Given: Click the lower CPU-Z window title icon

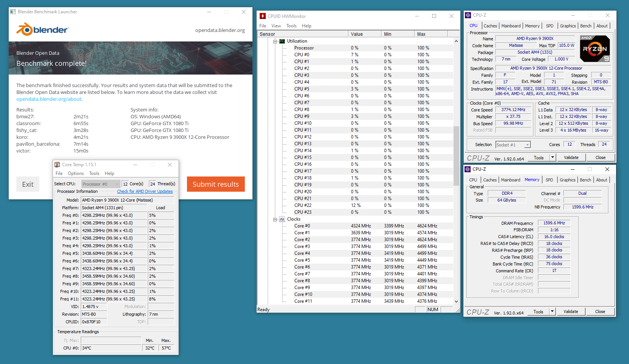Looking at the screenshot, I should [468, 169].
